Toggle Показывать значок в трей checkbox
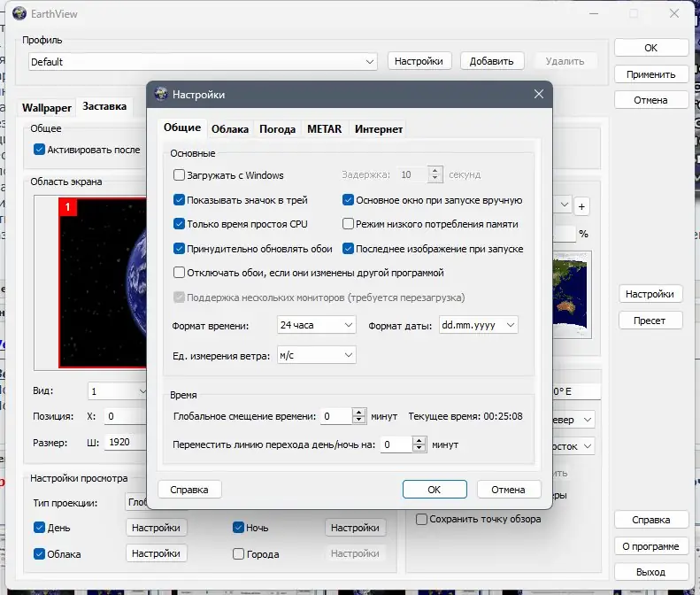The height and width of the screenshot is (595, 700). [179, 200]
